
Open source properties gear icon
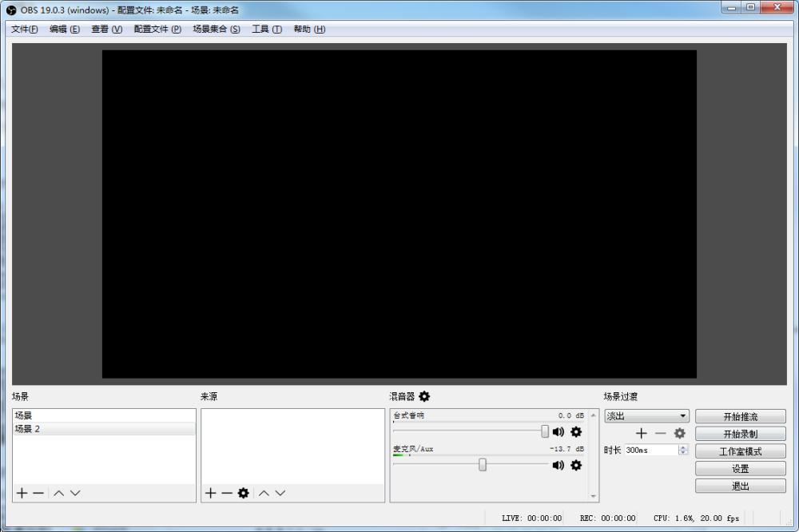point(243,493)
